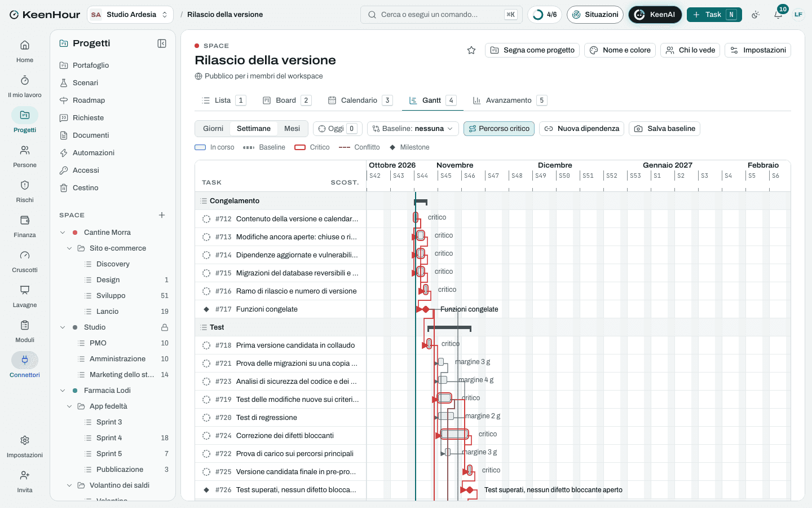
Task: Click teal color dot of Farmacia Lodi
Action: click(x=75, y=391)
